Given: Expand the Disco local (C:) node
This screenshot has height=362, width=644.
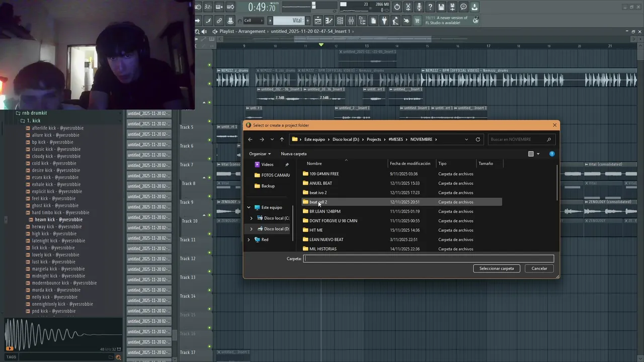Looking at the screenshot, I should 252,218.
